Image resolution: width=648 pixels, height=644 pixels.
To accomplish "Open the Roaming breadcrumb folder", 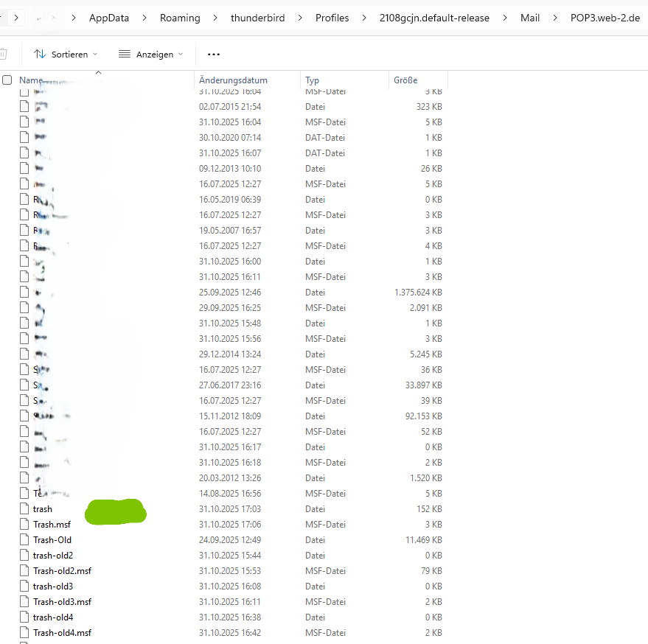I will (180, 18).
